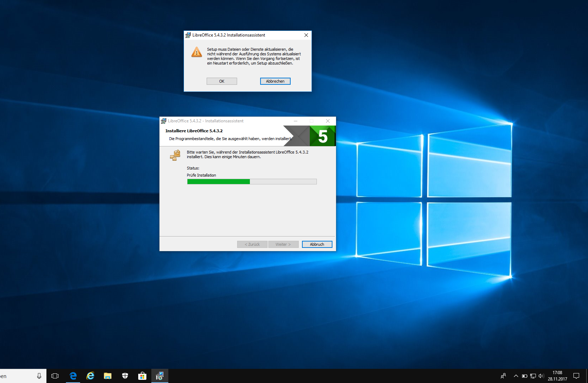Click the installation package icon beside the wait message
588x383 pixels.
point(175,155)
